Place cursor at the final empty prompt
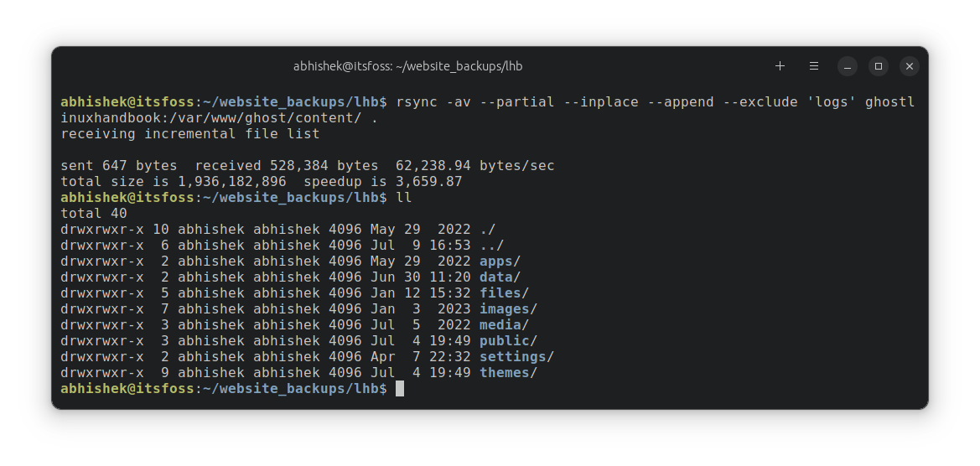 coord(400,389)
